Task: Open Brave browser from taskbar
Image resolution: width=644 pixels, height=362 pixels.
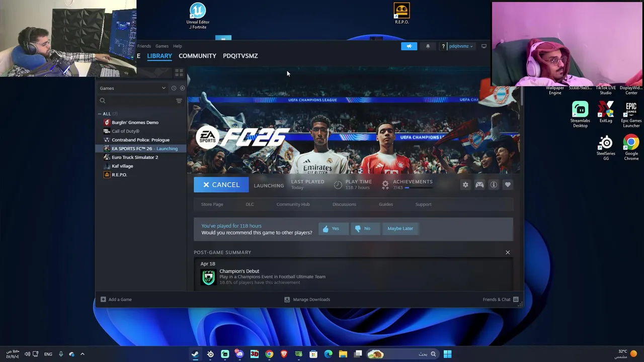Action: point(284,354)
